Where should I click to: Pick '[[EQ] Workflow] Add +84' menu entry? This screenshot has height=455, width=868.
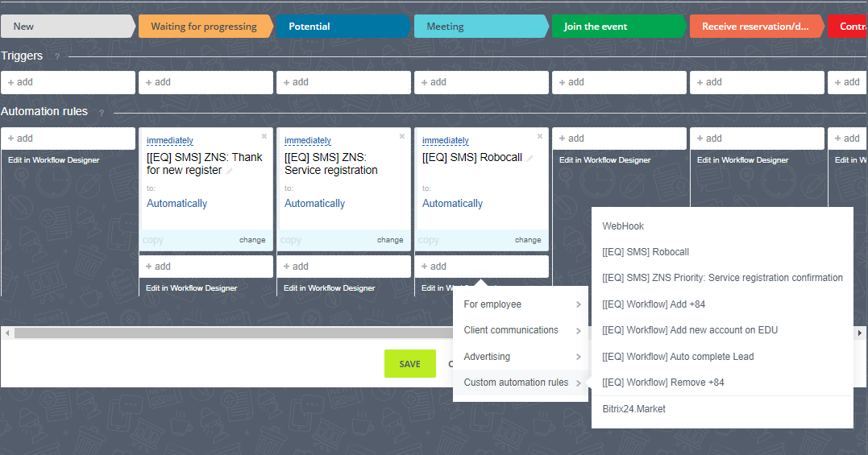coord(654,304)
